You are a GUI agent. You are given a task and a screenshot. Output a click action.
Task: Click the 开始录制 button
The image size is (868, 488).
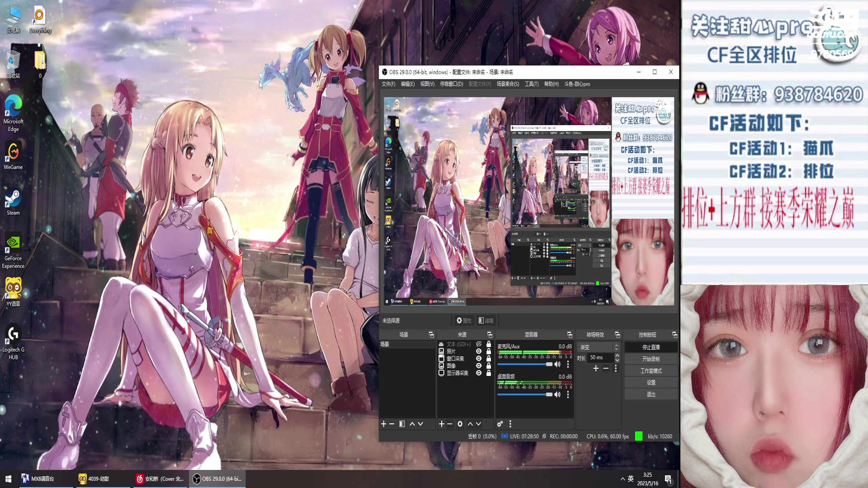[651, 359]
